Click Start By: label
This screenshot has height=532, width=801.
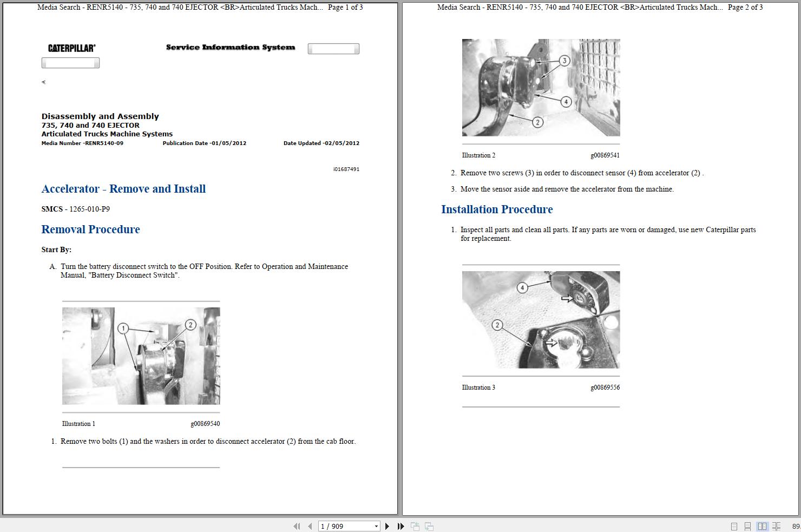[x=56, y=249]
